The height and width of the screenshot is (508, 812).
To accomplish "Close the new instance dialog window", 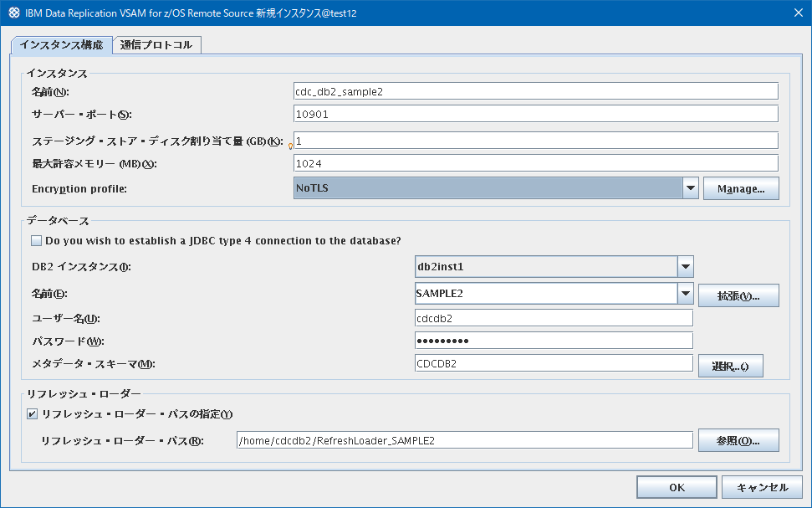I will pyautogui.click(x=799, y=13).
